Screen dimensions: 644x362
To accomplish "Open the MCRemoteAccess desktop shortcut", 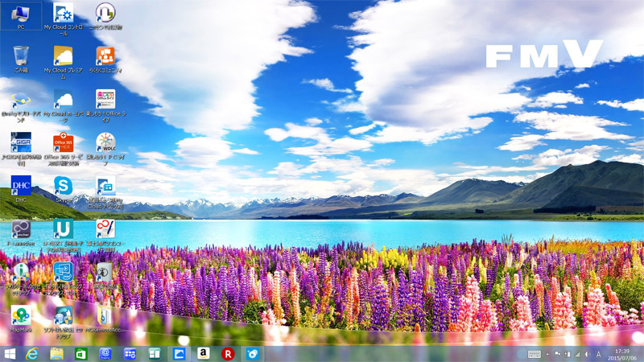I will pyautogui.click(x=105, y=315).
